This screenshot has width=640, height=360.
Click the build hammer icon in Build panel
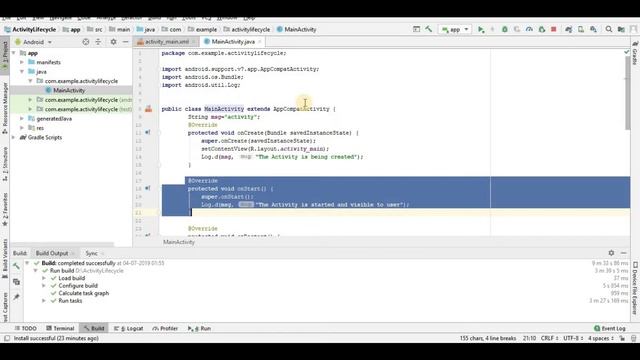pos(16,267)
